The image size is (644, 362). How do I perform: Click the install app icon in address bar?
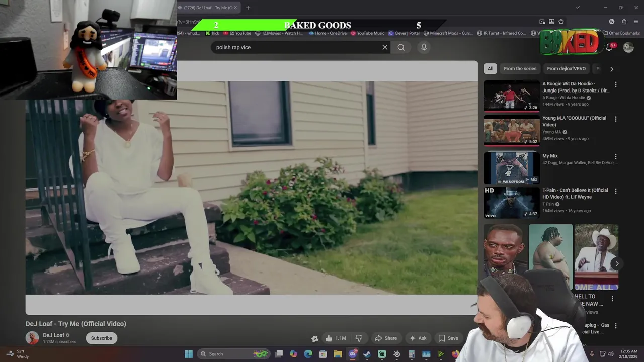click(x=551, y=22)
